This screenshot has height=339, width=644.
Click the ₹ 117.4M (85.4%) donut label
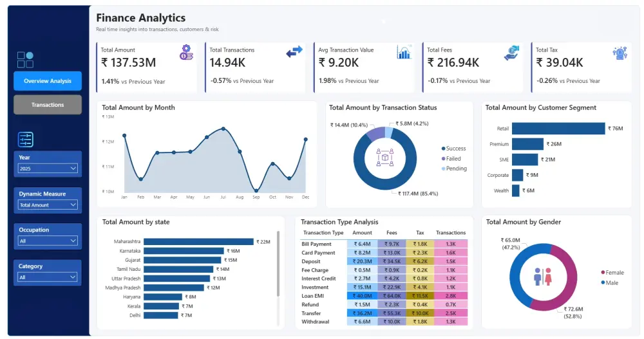418,194
